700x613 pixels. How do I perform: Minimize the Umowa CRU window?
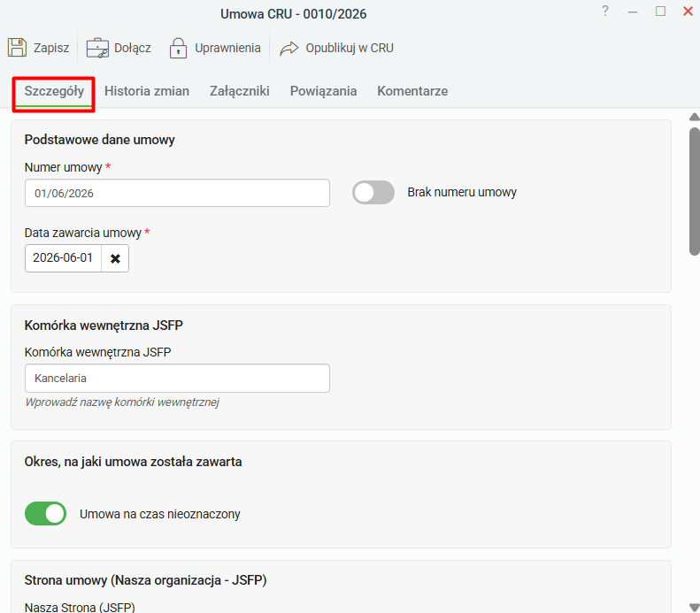pyautogui.click(x=633, y=12)
